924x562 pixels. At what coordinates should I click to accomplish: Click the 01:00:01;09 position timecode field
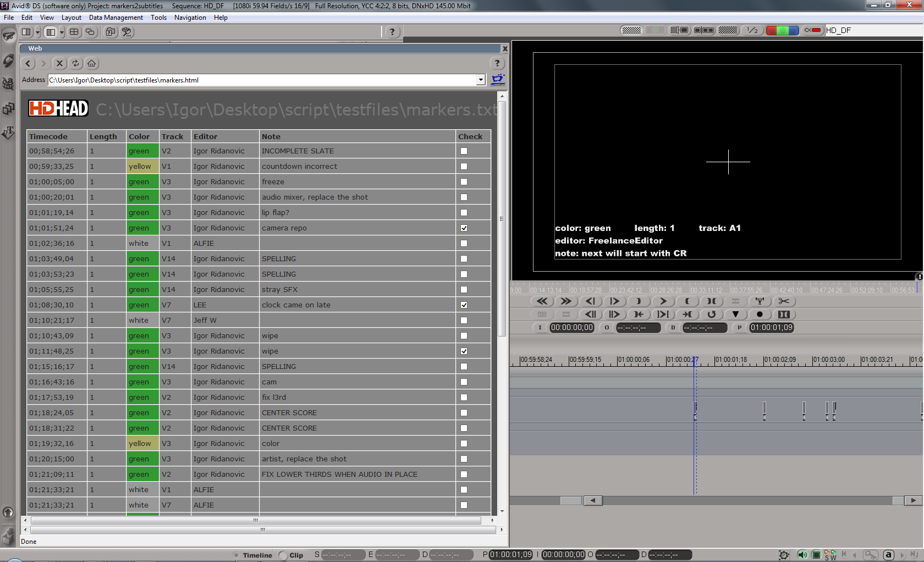tap(772, 328)
